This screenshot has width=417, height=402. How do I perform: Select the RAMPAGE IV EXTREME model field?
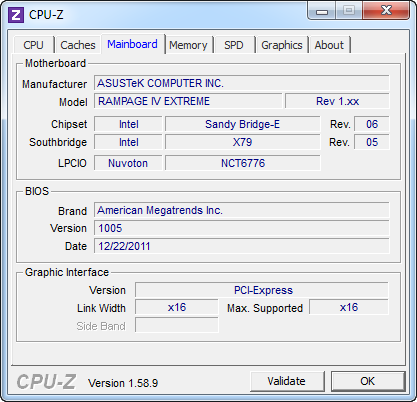tap(188, 101)
